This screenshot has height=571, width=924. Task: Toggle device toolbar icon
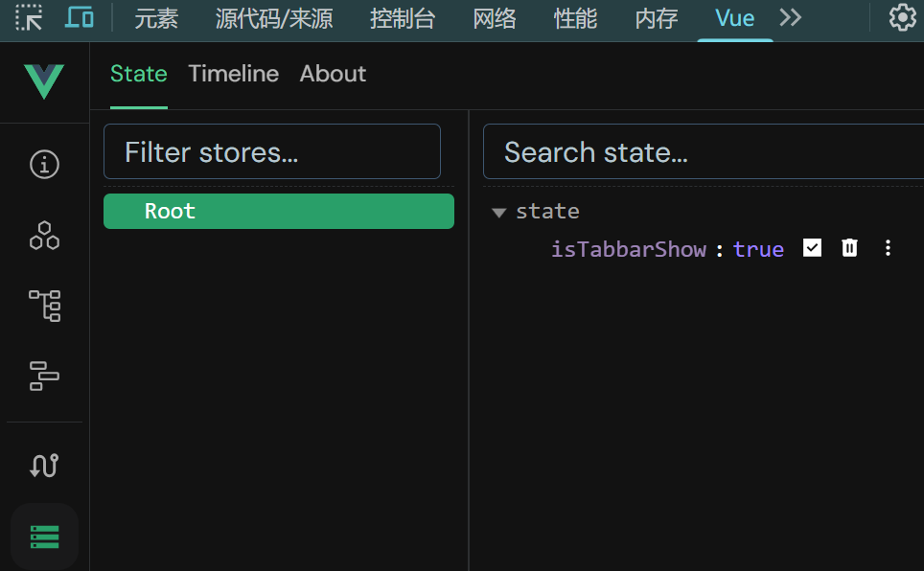pyautogui.click(x=80, y=17)
